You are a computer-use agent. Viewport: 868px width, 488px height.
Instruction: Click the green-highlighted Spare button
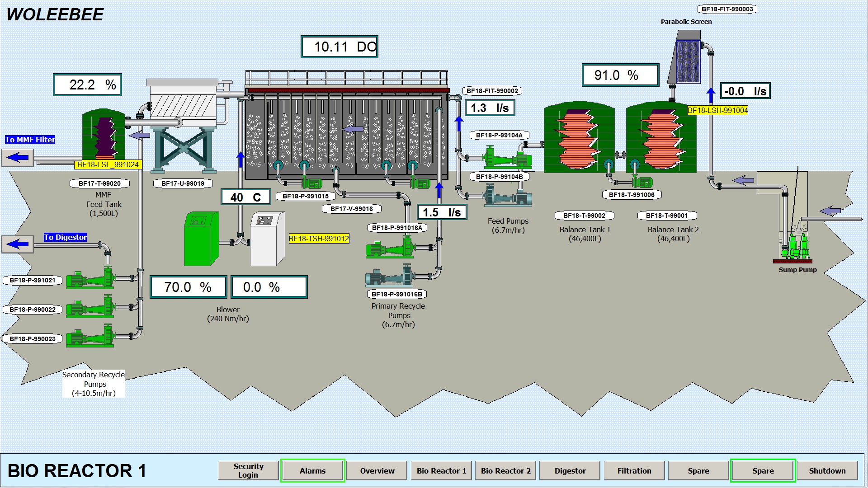tap(763, 471)
